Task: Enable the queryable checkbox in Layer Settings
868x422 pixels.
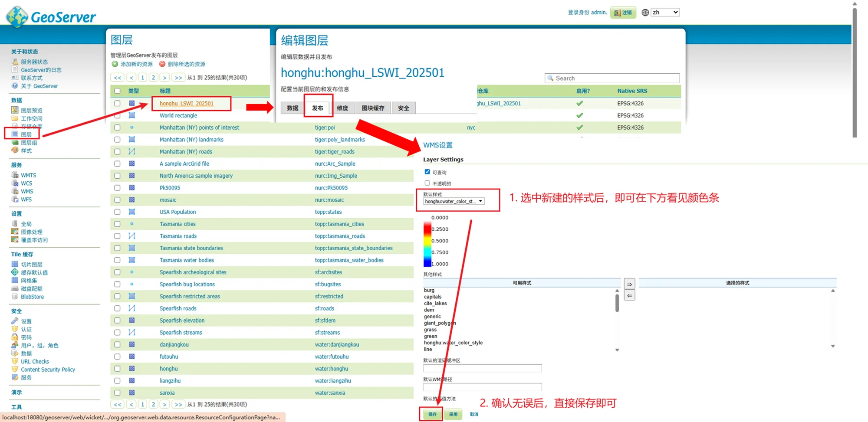Action: pyautogui.click(x=427, y=172)
